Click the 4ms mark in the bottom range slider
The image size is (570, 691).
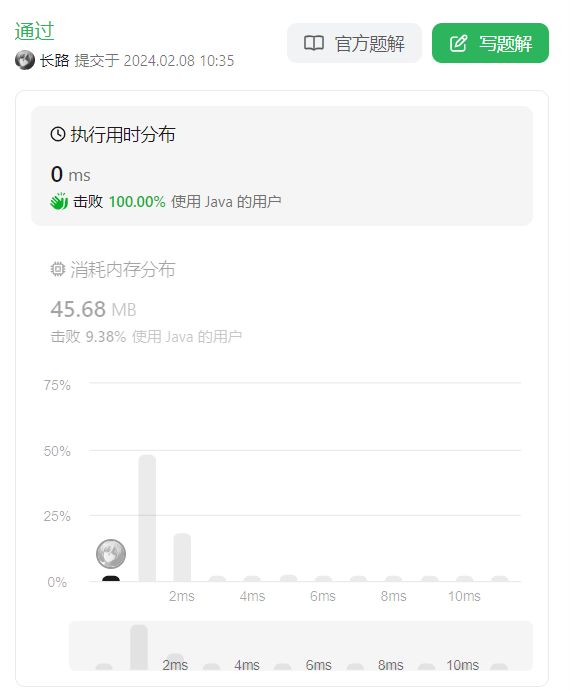(x=247, y=665)
